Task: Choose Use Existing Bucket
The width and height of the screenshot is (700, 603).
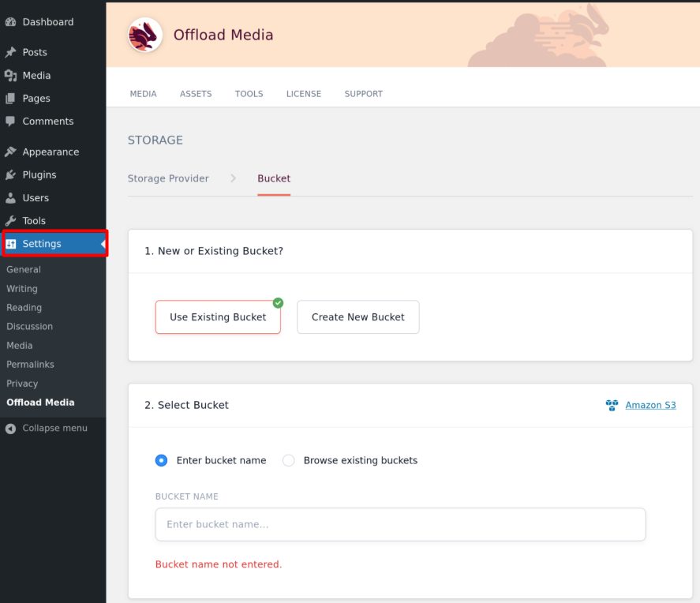Action: tap(218, 317)
